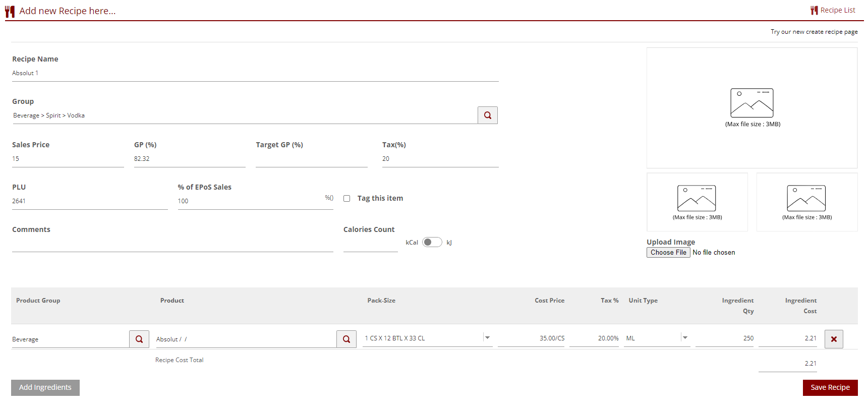Remove the Absolut ingredient row
868x411 pixels.
click(x=833, y=339)
